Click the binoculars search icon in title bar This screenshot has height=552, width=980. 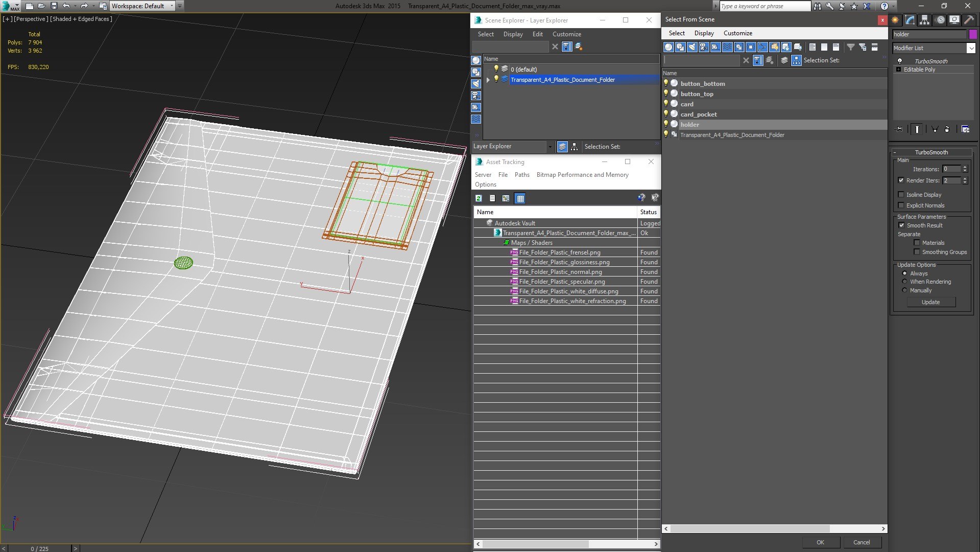pyautogui.click(x=817, y=6)
